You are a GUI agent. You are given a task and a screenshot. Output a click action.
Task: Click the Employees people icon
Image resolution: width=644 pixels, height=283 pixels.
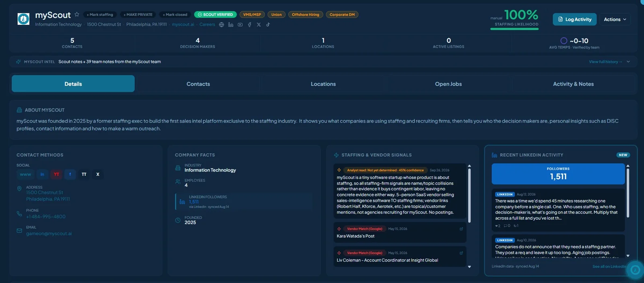[178, 182]
